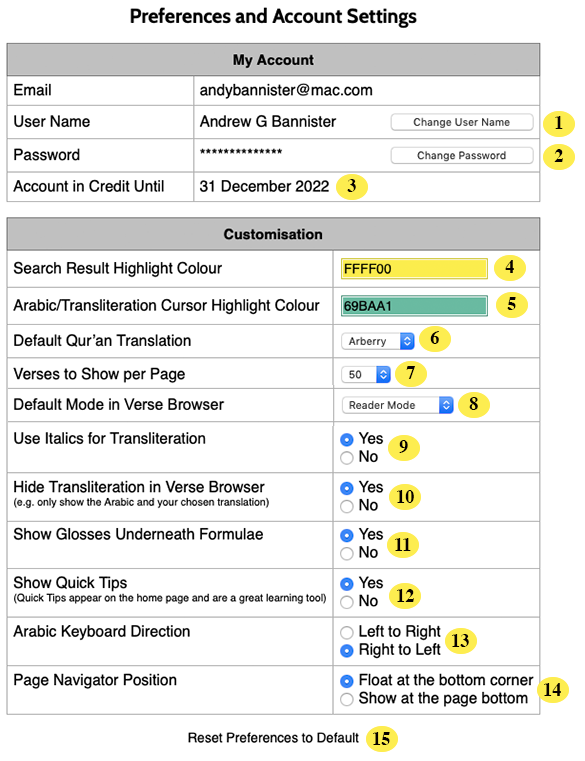
Task: Expand the Verses to Show per Page dropdown
Action: [x=366, y=375]
